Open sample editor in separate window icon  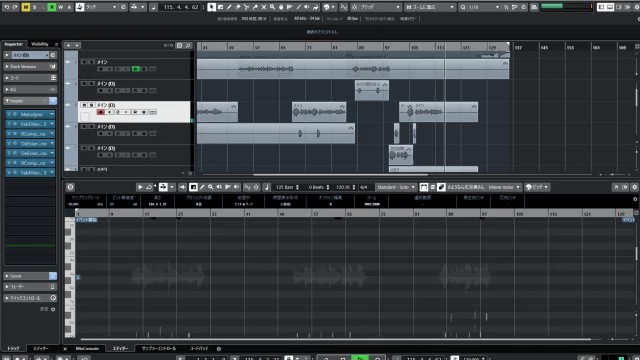(x=616, y=187)
